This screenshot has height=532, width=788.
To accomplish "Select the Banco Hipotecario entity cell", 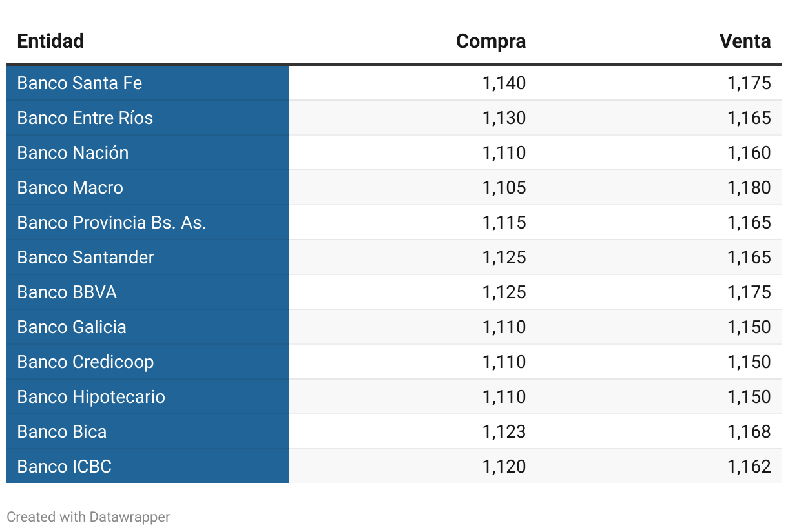I will (x=91, y=397).
